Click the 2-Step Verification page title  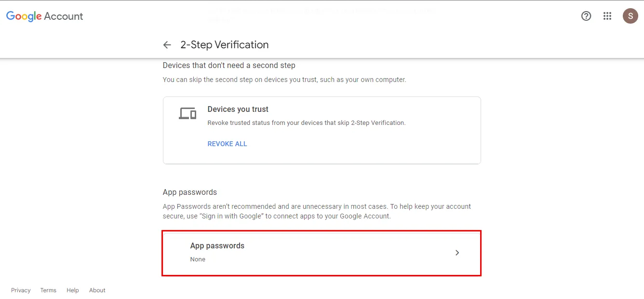[225, 45]
